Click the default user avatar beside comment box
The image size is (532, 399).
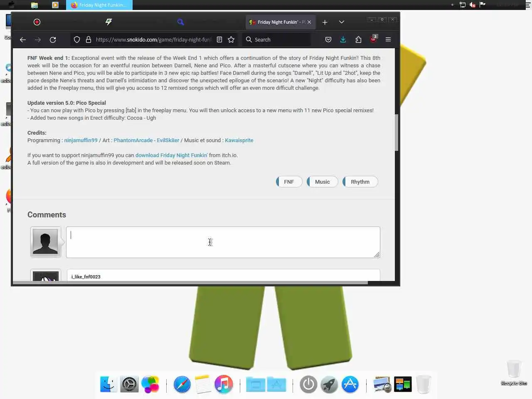tap(45, 242)
